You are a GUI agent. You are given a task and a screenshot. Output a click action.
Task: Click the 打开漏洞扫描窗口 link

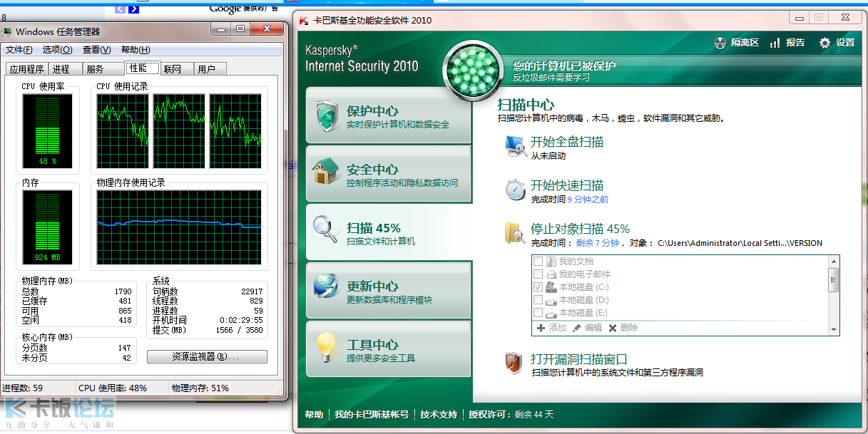pos(579,359)
